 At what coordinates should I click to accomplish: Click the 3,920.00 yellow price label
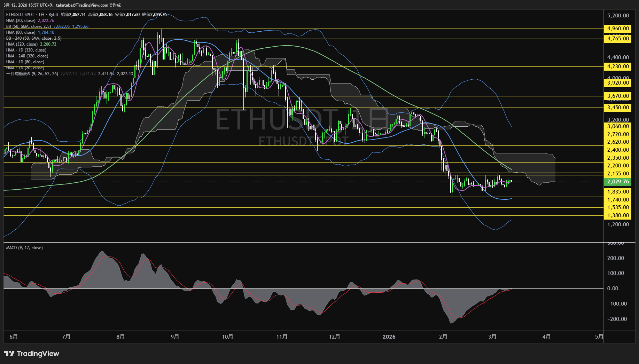click(618, 83)
